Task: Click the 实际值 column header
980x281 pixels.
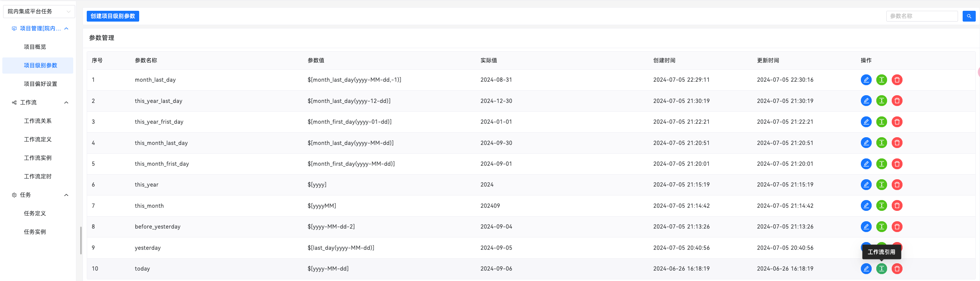Action: click(x=488, y=61)
